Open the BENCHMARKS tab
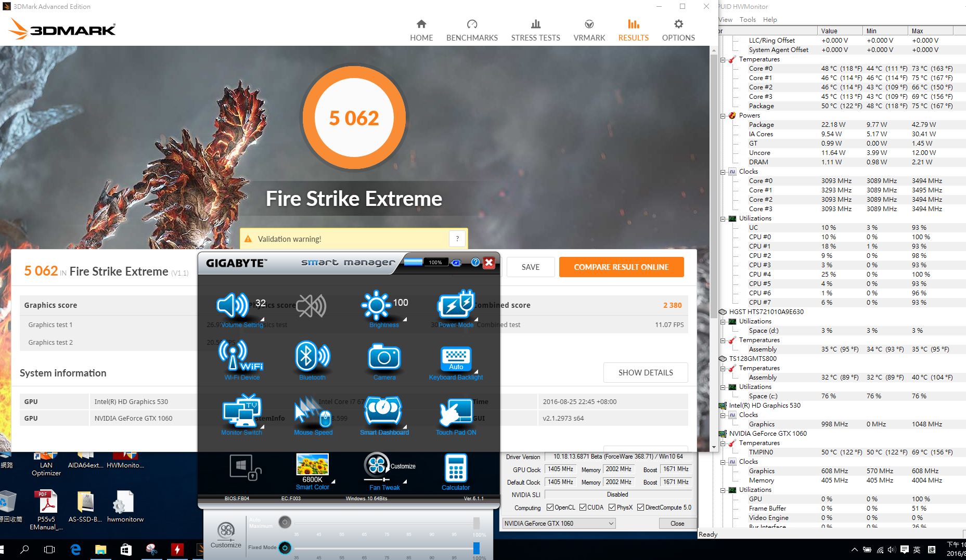 [472, 31]
